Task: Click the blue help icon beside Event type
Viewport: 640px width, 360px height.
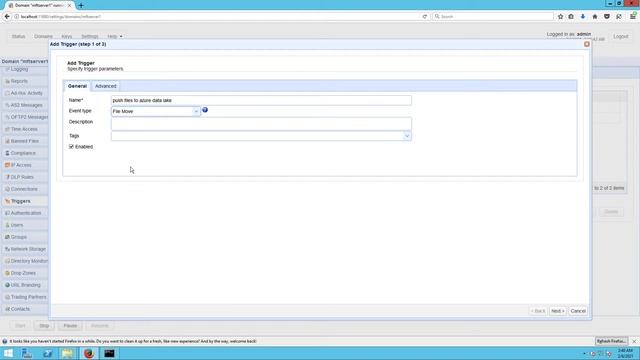Action: click(x=205, y=110)
